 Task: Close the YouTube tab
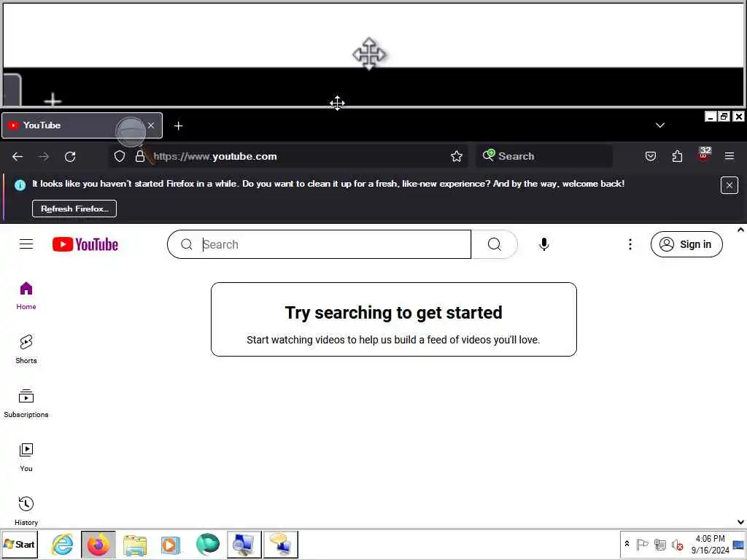coord(151,125)
